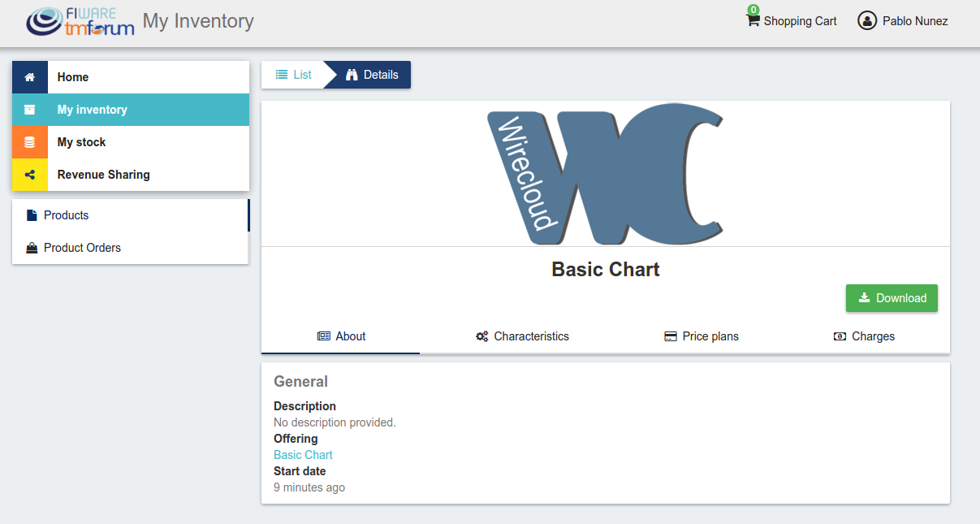Click the Wirecloud product image

point(605,174)
